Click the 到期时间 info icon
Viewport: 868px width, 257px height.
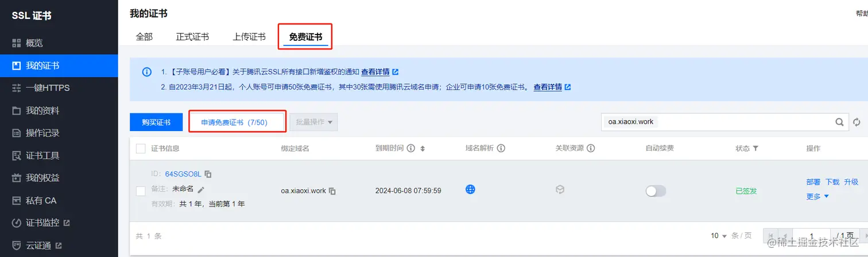[x=410, y=148]
